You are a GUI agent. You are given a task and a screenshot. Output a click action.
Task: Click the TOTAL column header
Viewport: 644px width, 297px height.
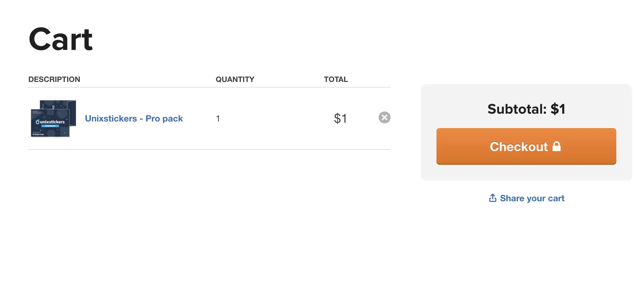click(336, 79)
